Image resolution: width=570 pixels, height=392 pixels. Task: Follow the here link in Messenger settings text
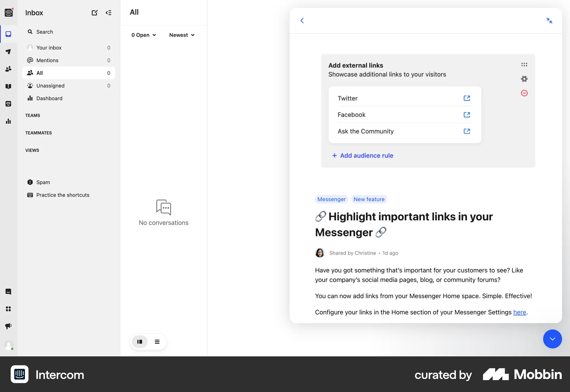click(520, 312)
